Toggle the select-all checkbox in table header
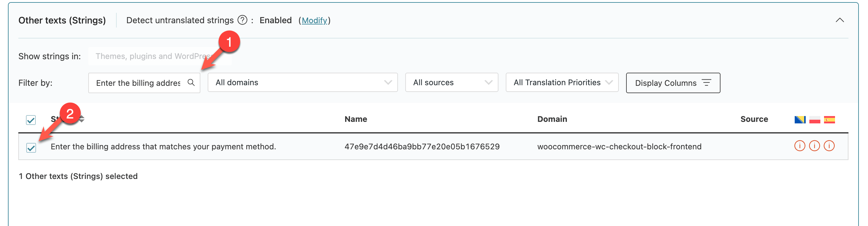 click(31, 120)
